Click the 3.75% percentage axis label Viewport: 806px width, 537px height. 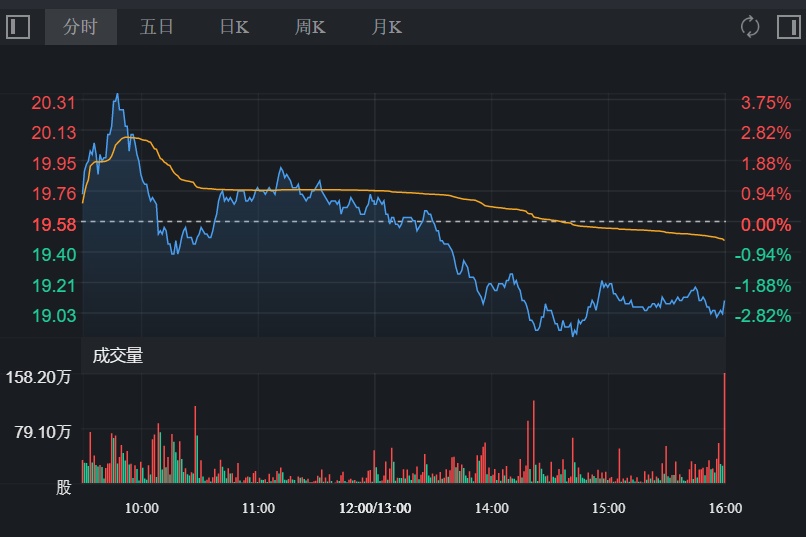pyautogui.click(x=765, y=102)
